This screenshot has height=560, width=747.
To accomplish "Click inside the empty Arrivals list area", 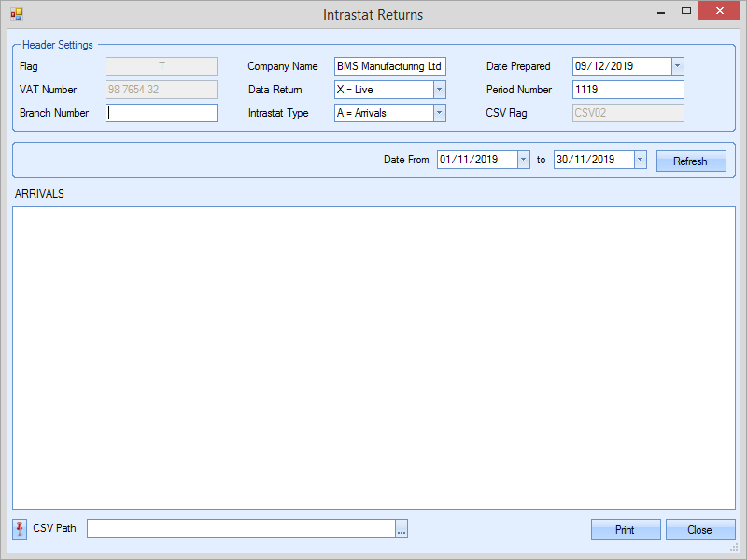I will (373, 357).
